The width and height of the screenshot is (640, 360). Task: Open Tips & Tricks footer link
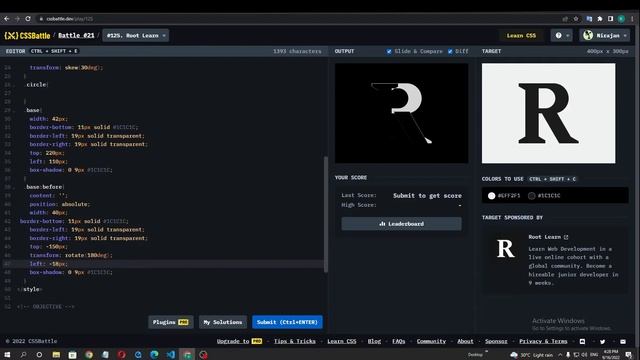pyautogui.click(x=295, y=341)
